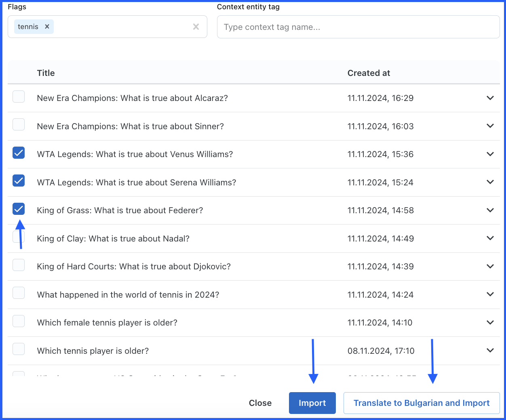This screenshot has height=420, width=506.
Task: Expand the Sinner quiz row
Action: coord(490,126)
